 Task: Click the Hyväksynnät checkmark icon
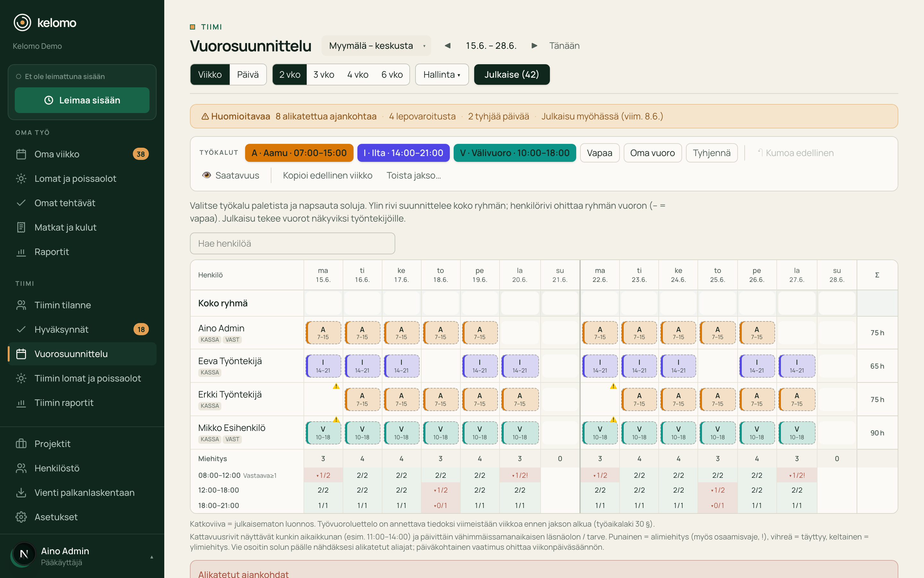[x=21, y=329]
